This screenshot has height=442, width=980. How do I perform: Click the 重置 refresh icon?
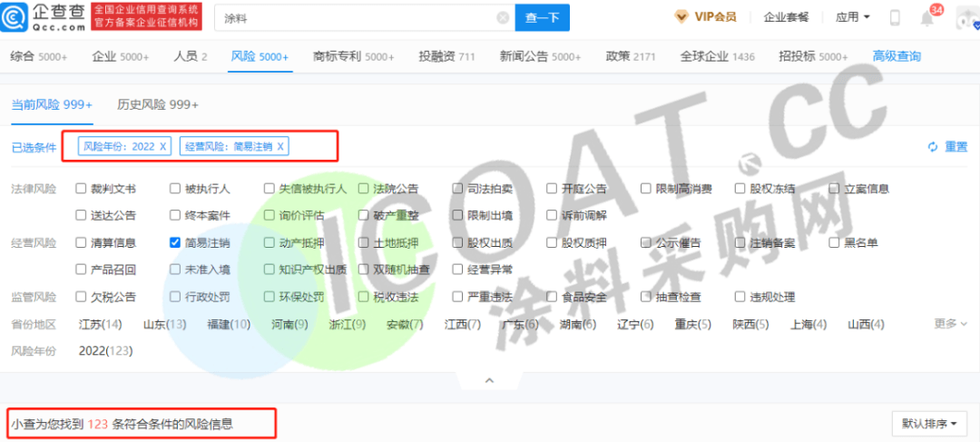tap(933, 147)
